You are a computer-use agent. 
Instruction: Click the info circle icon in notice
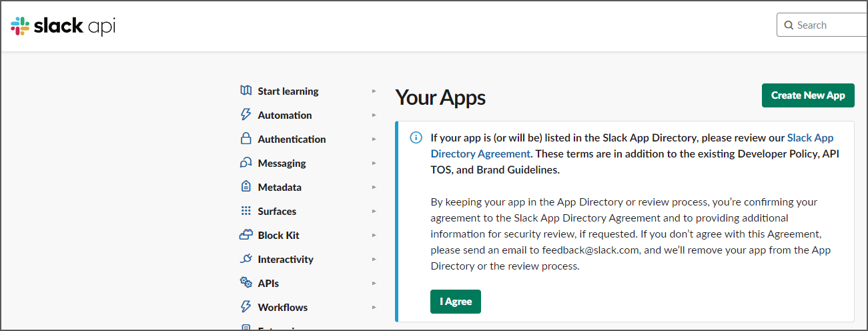416,138
